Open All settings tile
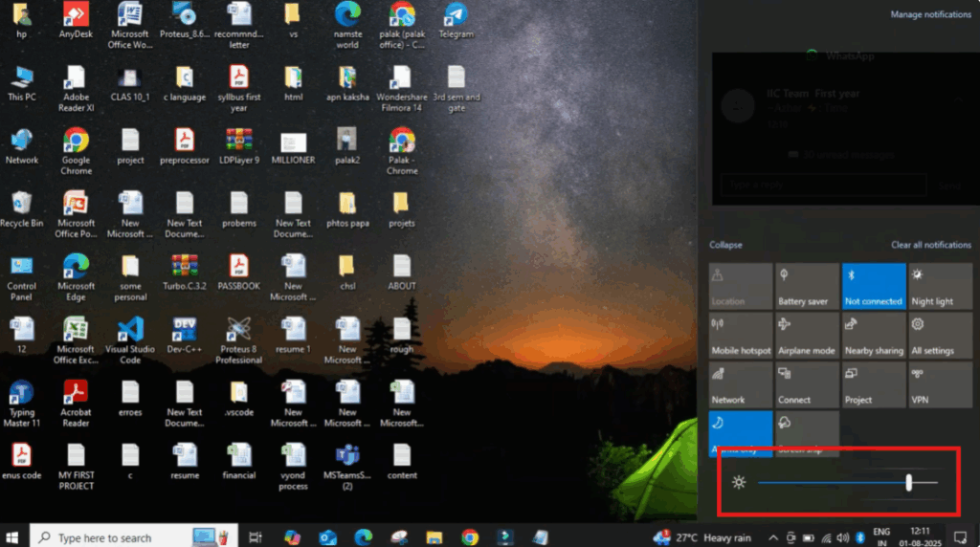The image size is (980, 547). click(940, 336)
